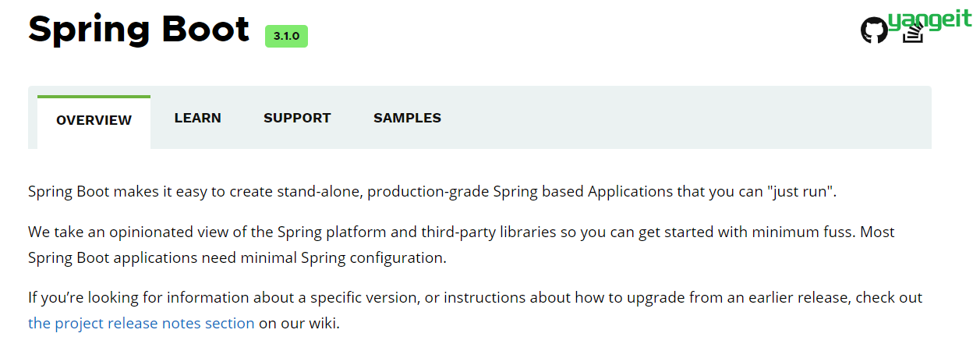Switch to the LEARN tab
980x351 pixels.
click(x=197, y=118)
